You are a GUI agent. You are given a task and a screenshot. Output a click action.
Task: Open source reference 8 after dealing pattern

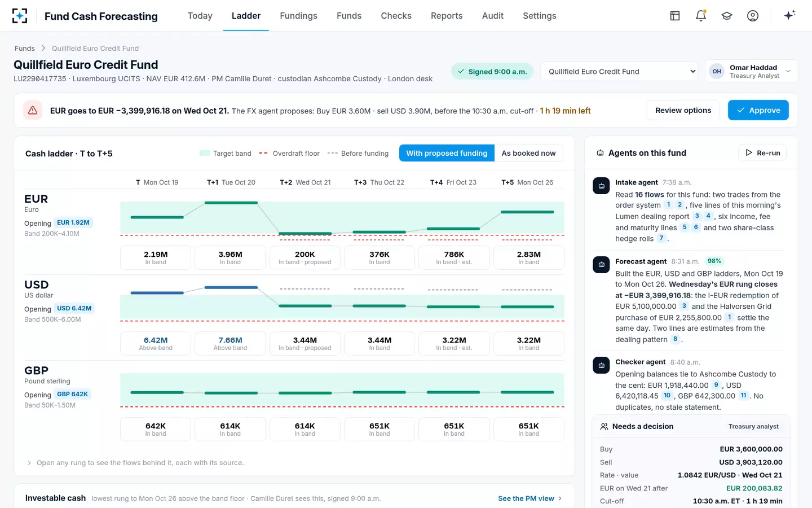[675, 339]
